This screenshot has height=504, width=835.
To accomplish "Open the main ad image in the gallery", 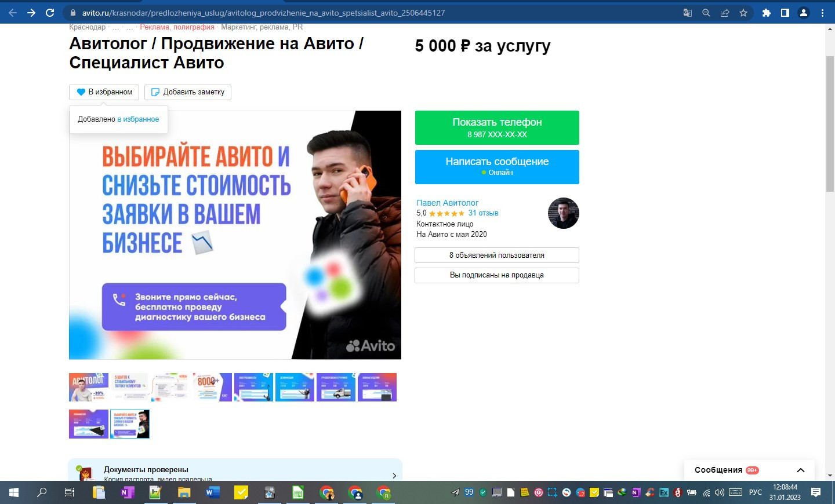I will pos(235,235).
